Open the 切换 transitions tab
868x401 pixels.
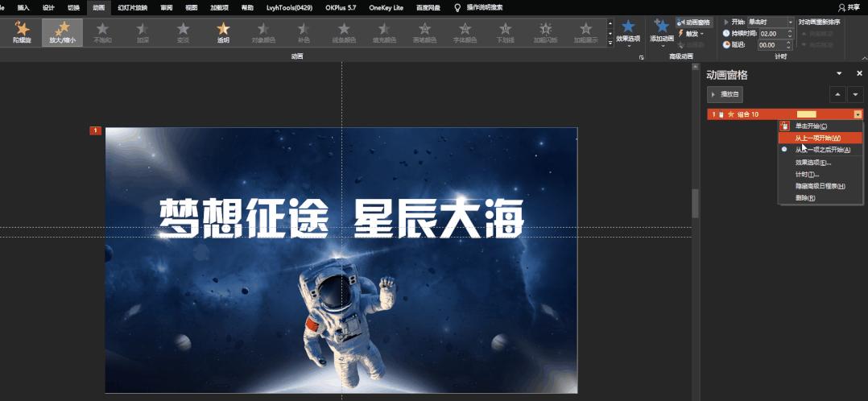tap(73, 8)
